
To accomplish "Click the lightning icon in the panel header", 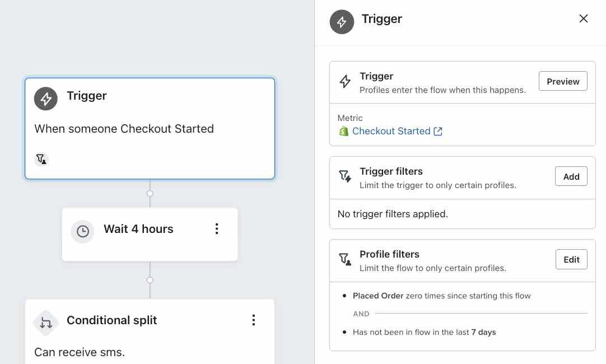I will click(x=342, y=22).
